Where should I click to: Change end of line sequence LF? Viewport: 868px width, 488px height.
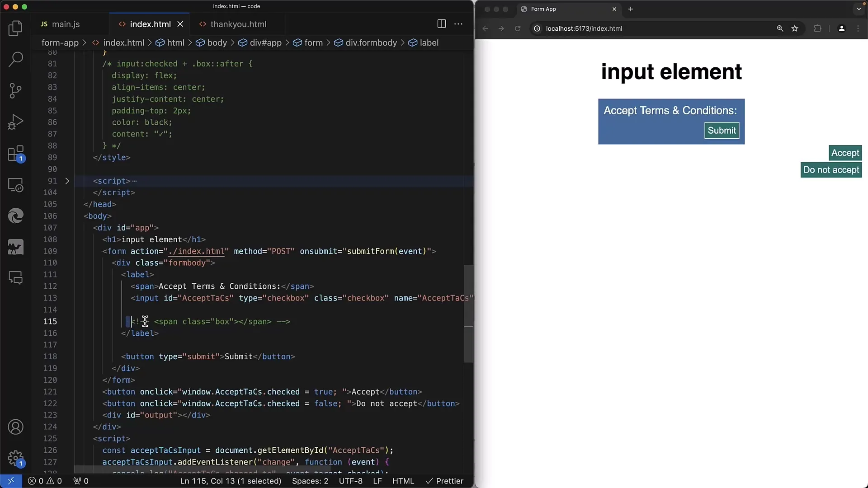(377, 481)
